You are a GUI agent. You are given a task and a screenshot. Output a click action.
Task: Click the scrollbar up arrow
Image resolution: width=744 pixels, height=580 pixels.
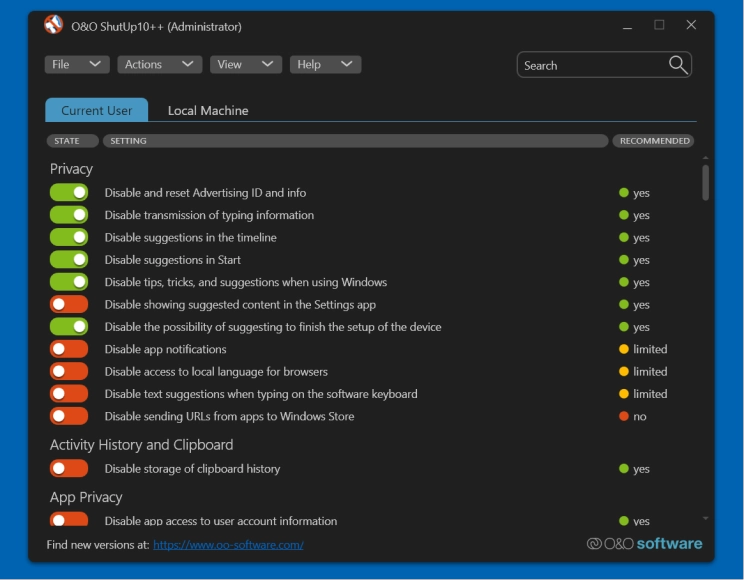[x=706, y=158]
